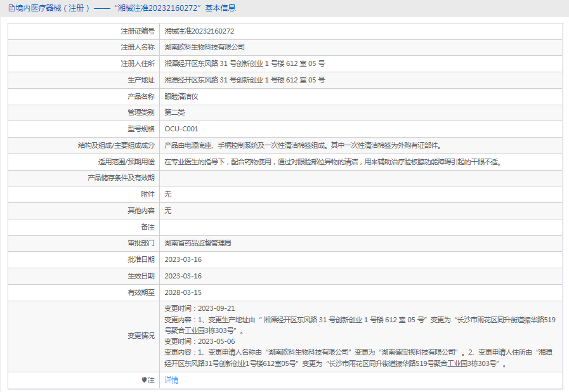Screen dimensions: 569x392
Task: Select registration number value 湘械注准20232160272 in table
Action: pos(199,31)
